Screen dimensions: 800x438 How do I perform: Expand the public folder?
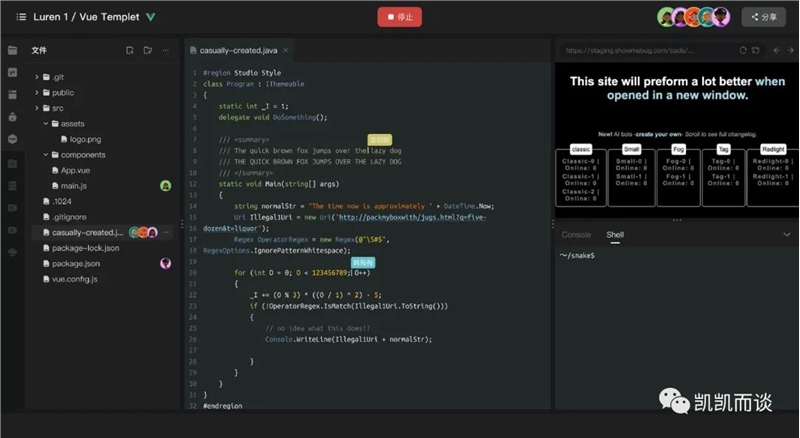click(37, 92)
